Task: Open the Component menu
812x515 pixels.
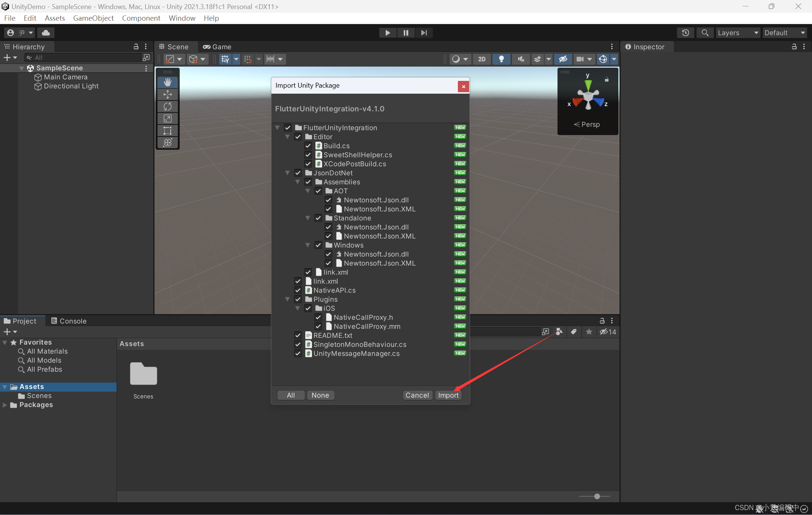Action: tap(141, 18)
